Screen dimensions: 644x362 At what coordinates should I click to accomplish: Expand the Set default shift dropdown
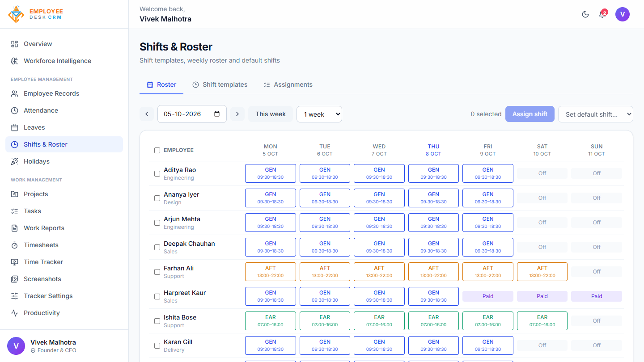click(x=596, y=114)
